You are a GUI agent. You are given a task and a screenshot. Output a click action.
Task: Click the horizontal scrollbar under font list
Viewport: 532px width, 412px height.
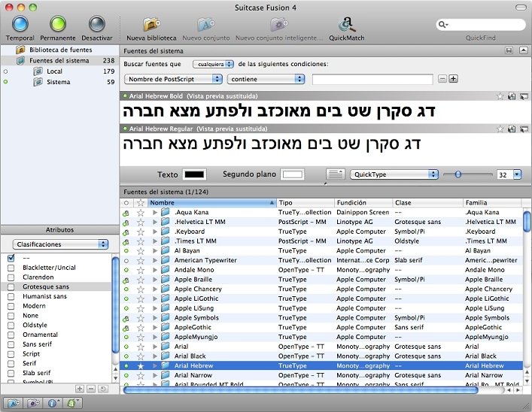pyautogui.click(x=300, y=390)
